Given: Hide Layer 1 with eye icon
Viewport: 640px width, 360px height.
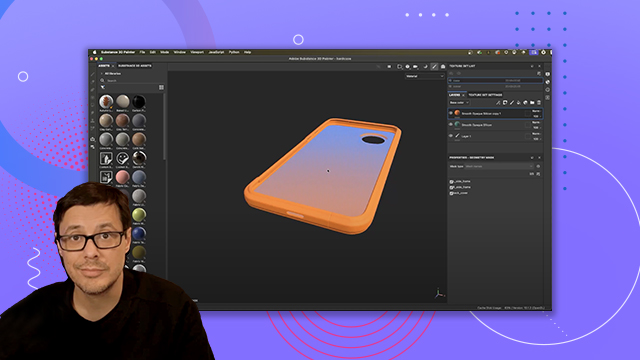Looking at the screenshot, I should pyautogui.click(x=451, y=136).
